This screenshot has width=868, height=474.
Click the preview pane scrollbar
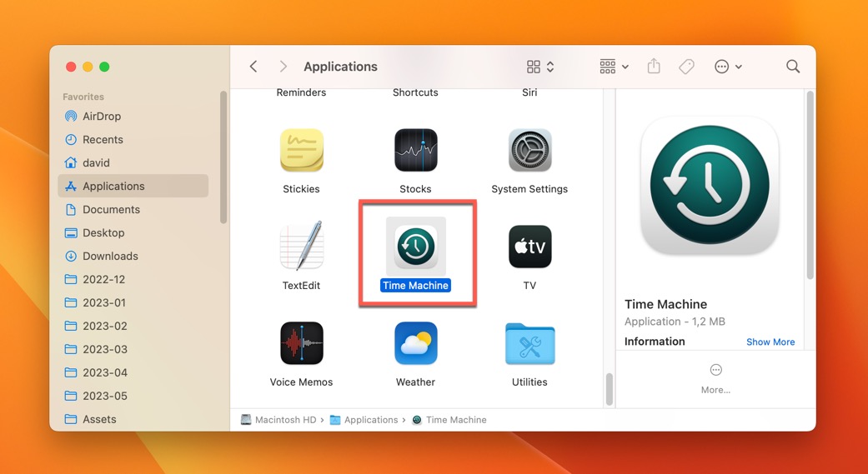coord(810,185)
